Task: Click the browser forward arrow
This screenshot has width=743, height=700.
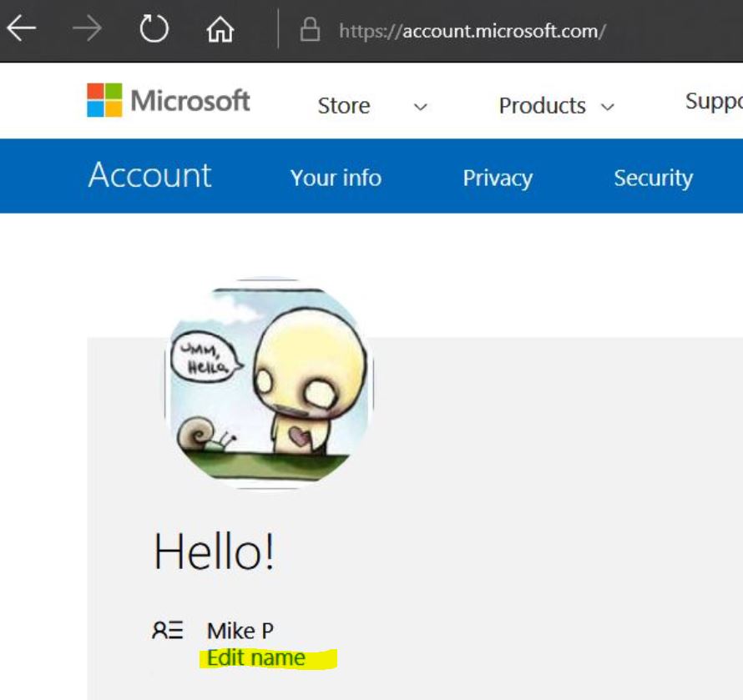Action: coord(87,28)
